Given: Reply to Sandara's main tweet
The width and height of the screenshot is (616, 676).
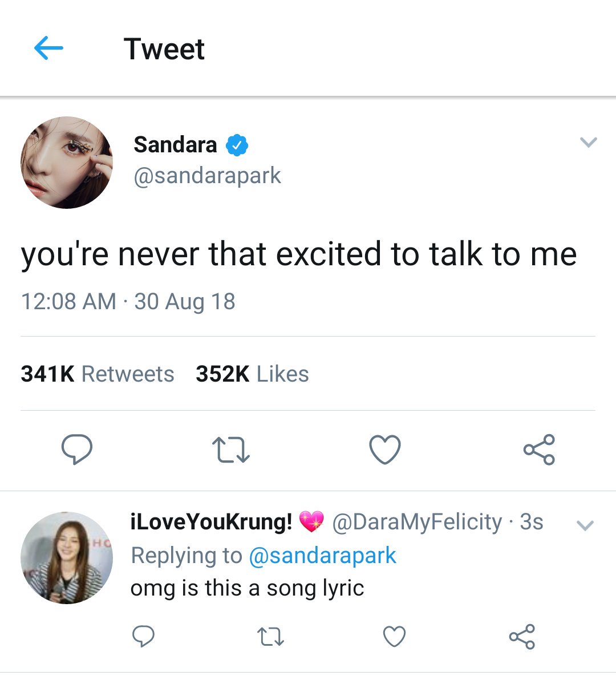Looking at the screenshot, I should [77, 449].
